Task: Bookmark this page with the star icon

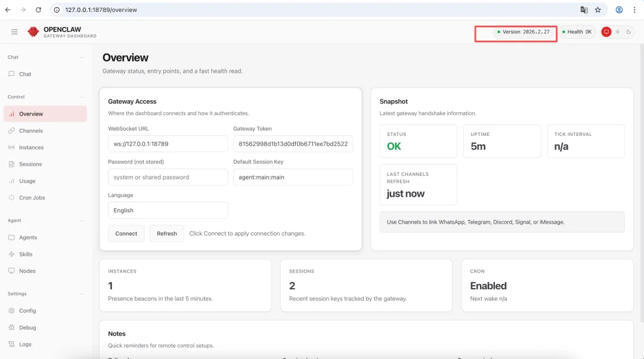Action: tap(597, 10)
